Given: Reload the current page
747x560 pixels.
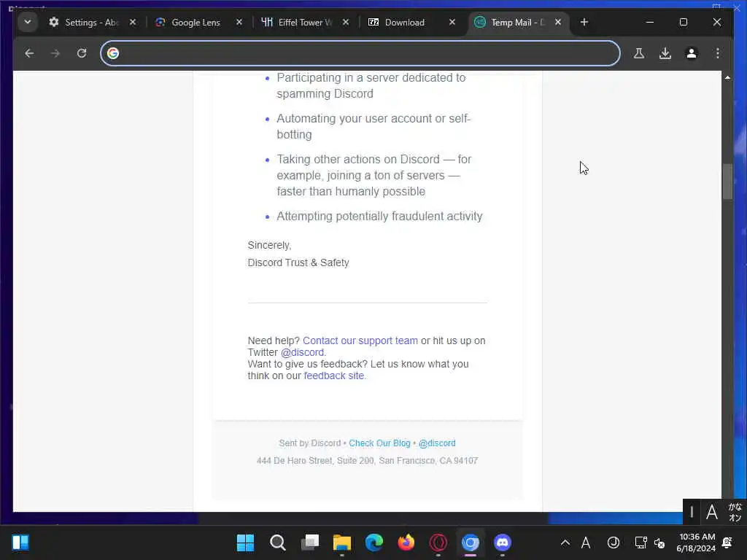Looking at the screenshot, I should click(82, 53).
